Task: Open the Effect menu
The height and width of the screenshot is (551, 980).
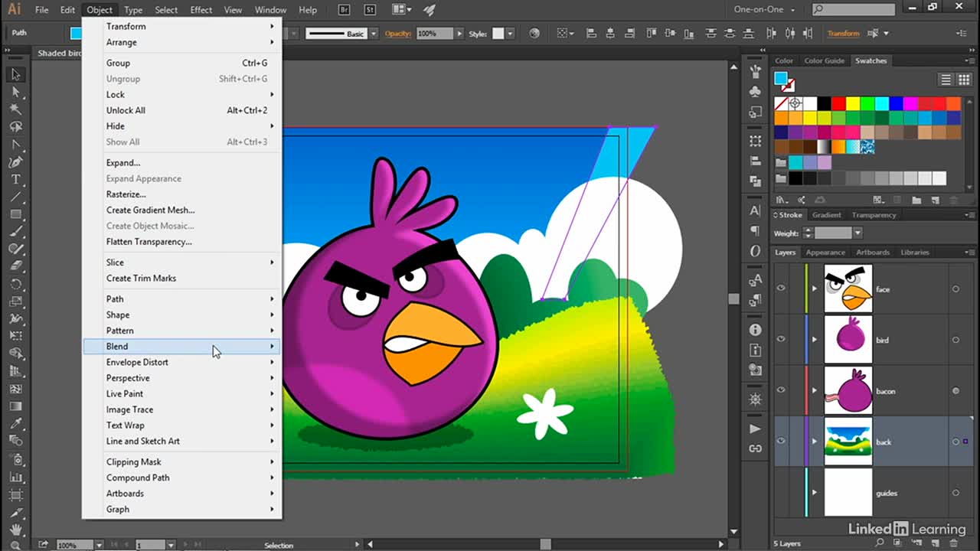Action: [x=201, y=10]
